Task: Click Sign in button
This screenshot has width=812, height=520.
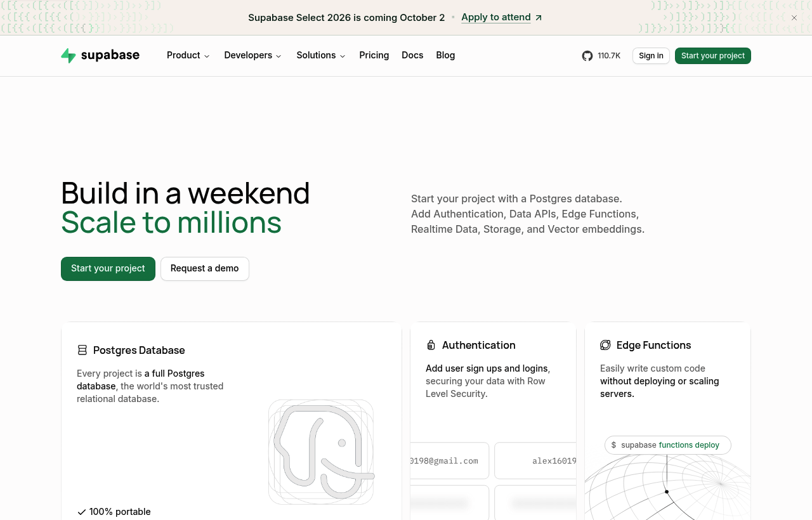Action: click(651, 56)
